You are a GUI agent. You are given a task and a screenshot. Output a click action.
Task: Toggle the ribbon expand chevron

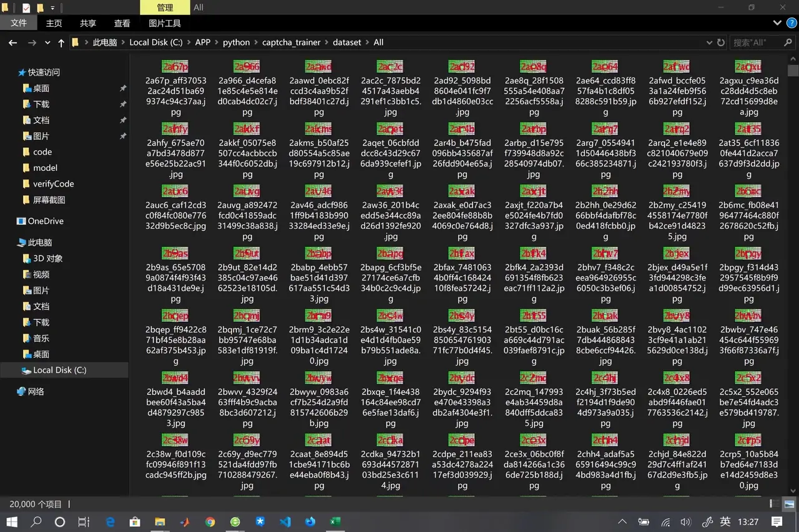pyautogui.click(x=777, y=23)
